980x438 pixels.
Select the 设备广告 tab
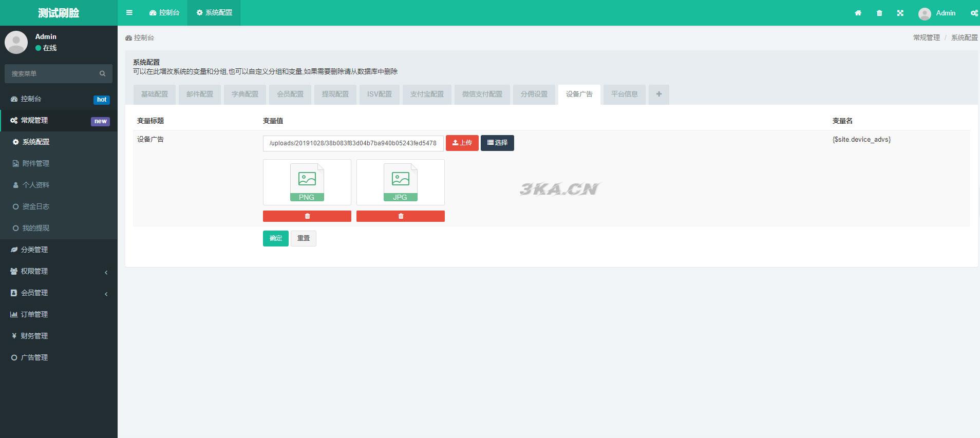click(579, 94)
